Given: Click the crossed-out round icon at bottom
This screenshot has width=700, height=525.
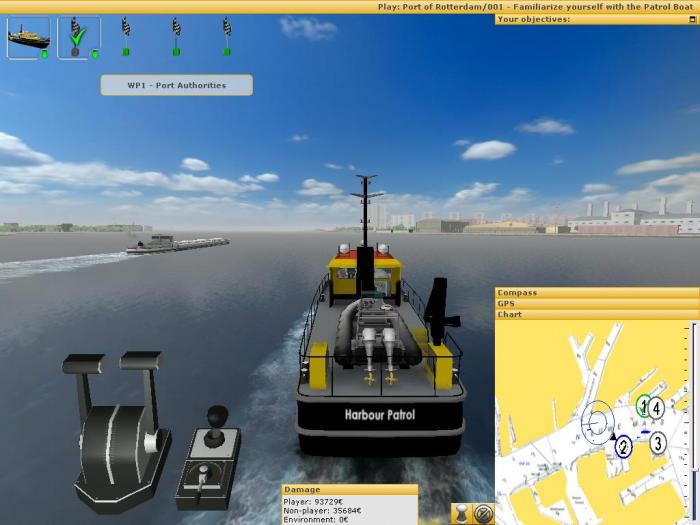Looking at the screenshot, I should [x=483, y=514].
